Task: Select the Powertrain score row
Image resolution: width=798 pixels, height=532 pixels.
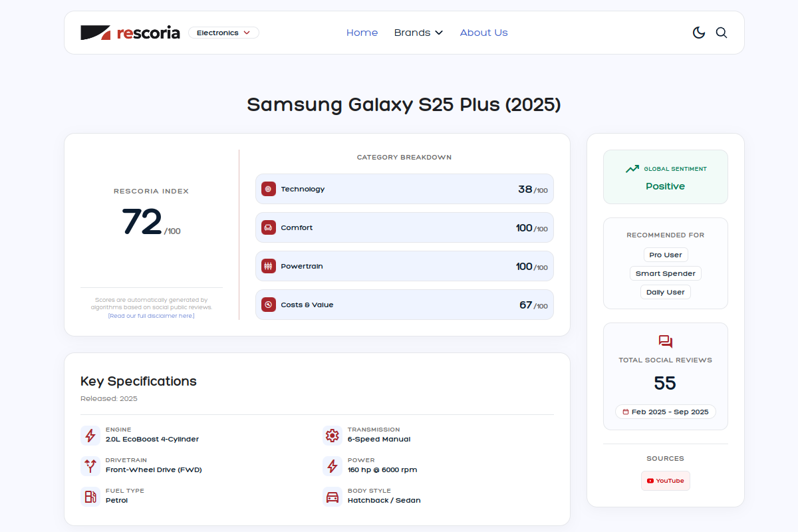Action: coord(404,266)
